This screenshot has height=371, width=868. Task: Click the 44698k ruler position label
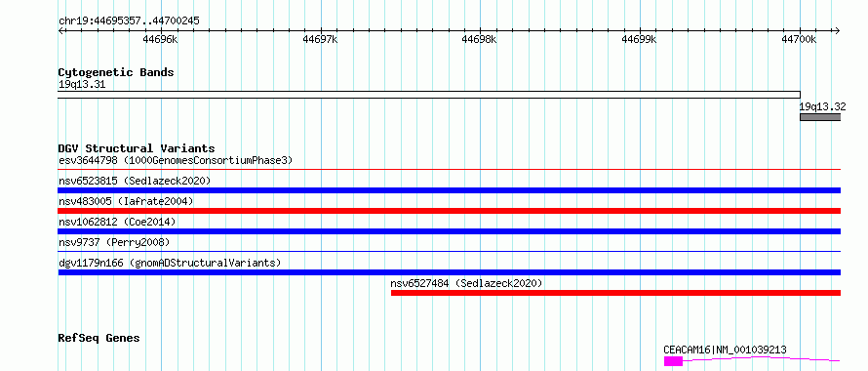pos(480,39)
